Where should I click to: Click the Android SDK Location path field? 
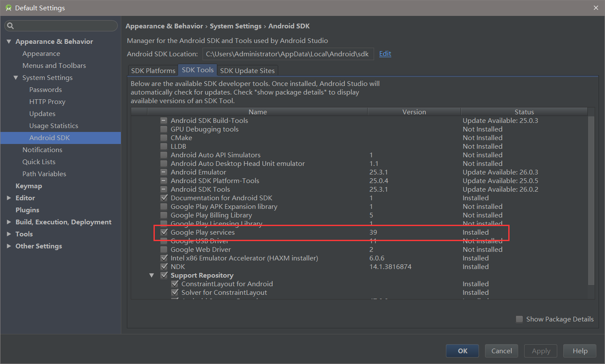coord(288,54)
